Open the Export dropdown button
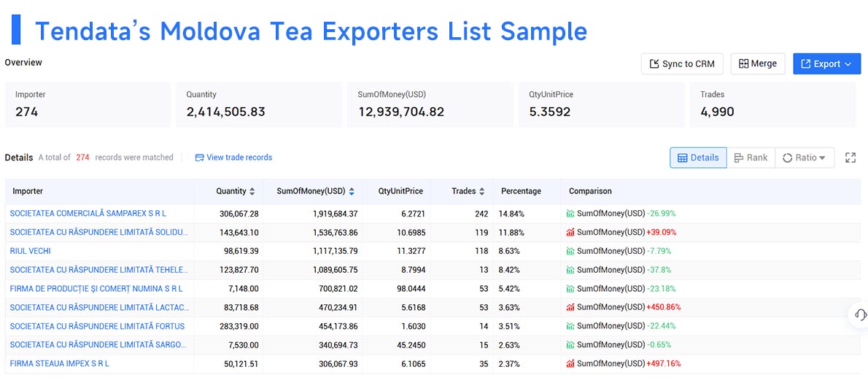The height and width of the screenshot is (383, 868). [x=827, y=63]
